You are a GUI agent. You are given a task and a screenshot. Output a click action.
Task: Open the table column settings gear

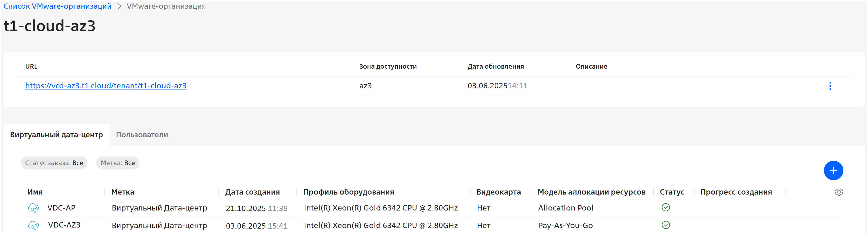839,192
